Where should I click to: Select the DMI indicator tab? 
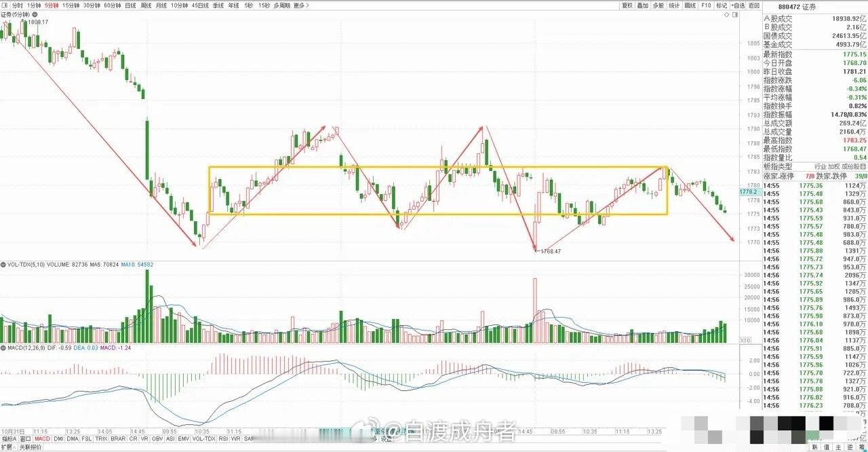click(x=58, y=439)
